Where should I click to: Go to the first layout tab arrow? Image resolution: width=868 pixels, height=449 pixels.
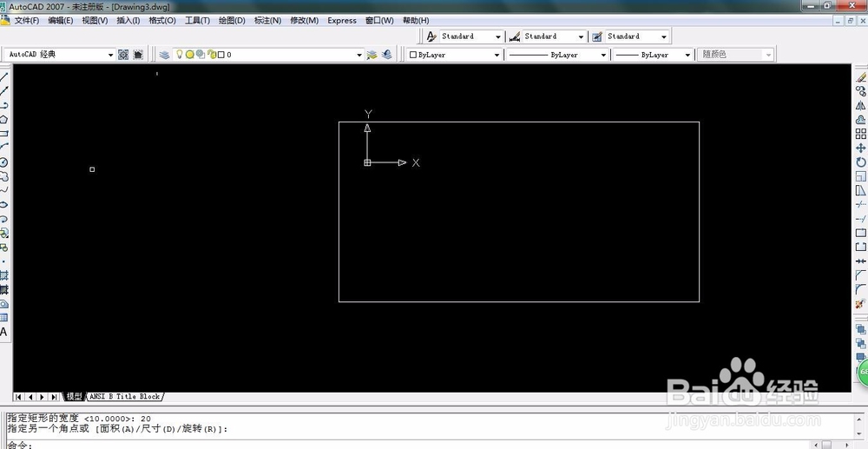(19, 397)
